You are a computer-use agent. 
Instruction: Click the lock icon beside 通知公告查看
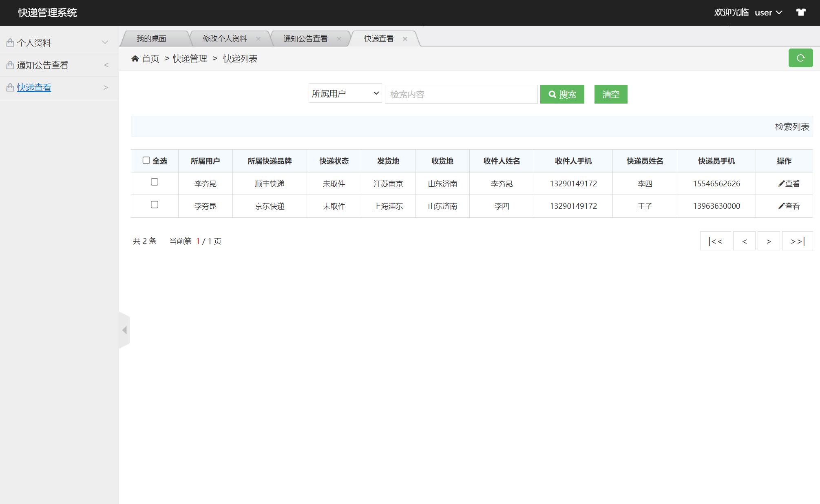[9, 64]
